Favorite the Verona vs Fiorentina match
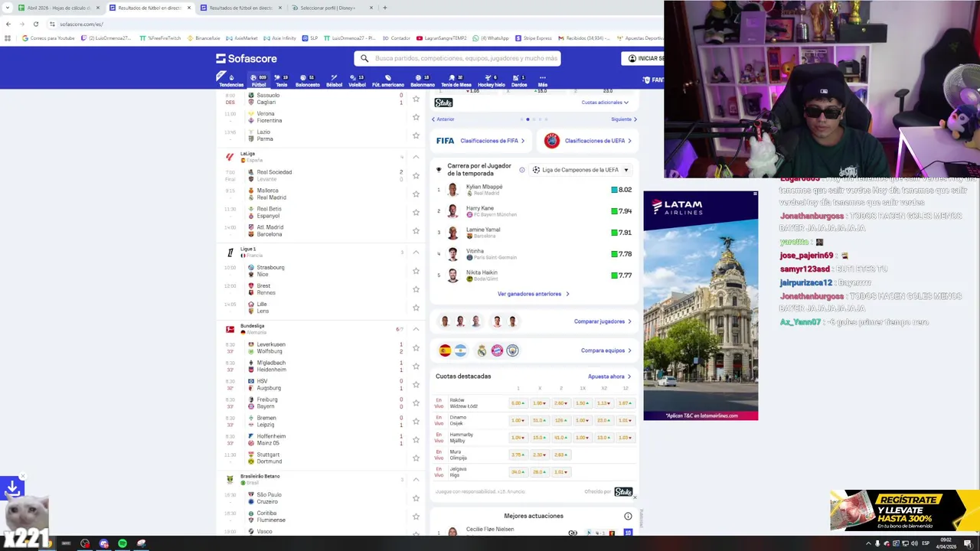Viewport: 980px width, 551px height. 416,117
